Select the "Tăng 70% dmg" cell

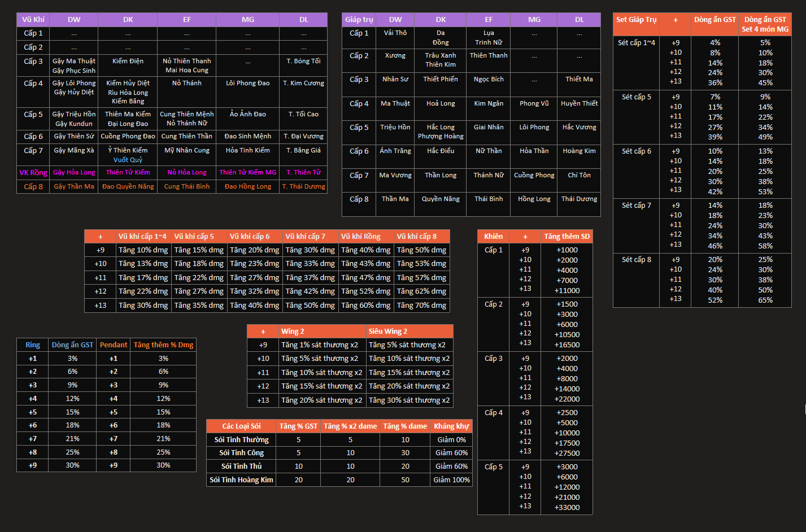click(421, 306)
